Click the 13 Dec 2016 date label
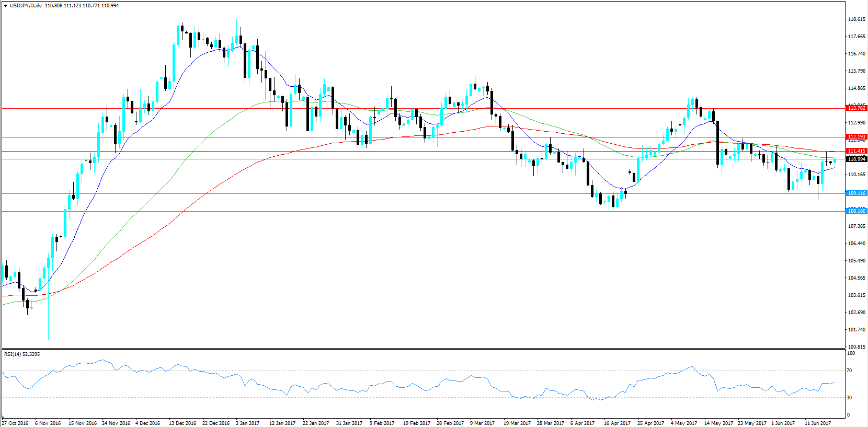Image resolution: width=868 pixels, height=427 pixels. tap(182, 423)
